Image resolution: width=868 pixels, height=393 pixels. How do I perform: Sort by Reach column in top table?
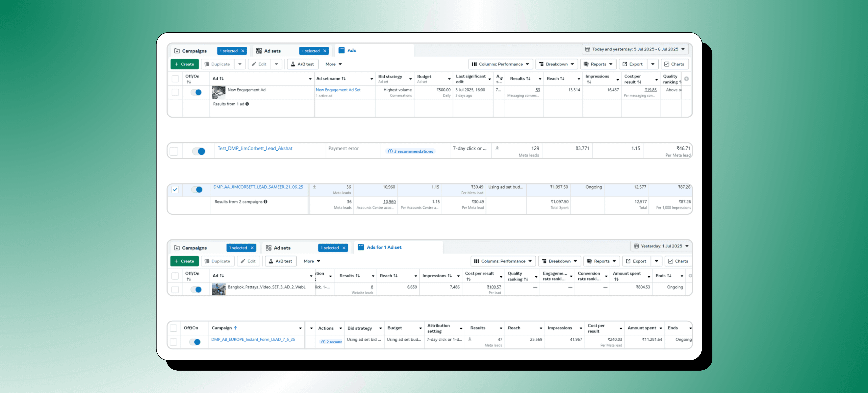(555, 79)
